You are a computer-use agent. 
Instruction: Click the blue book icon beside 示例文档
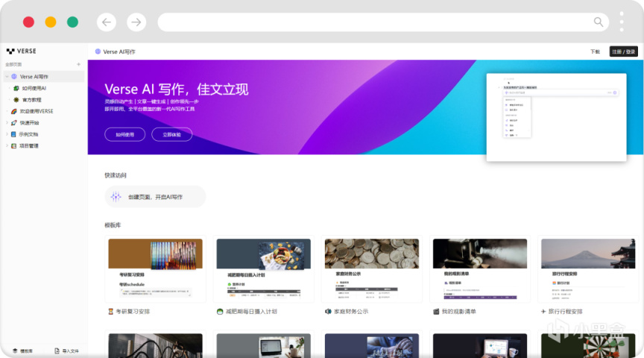pyautogui.click(x=13, y=134)
